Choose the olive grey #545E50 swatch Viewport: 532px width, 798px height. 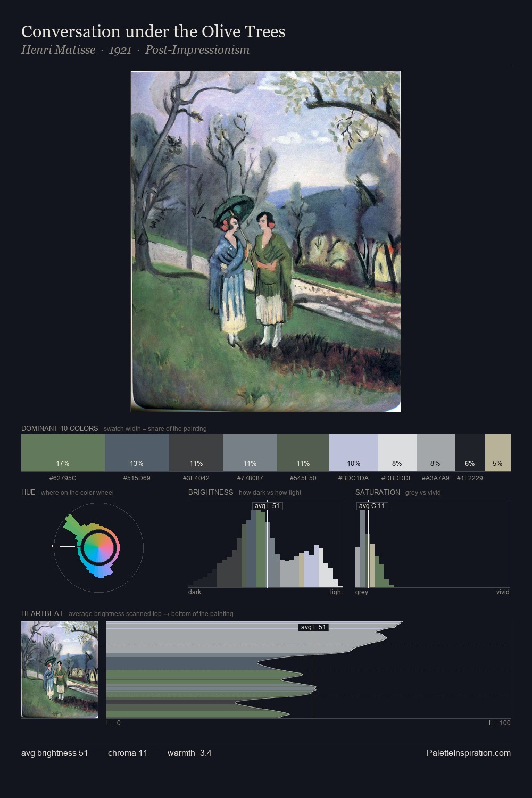[x=303, y=453]
